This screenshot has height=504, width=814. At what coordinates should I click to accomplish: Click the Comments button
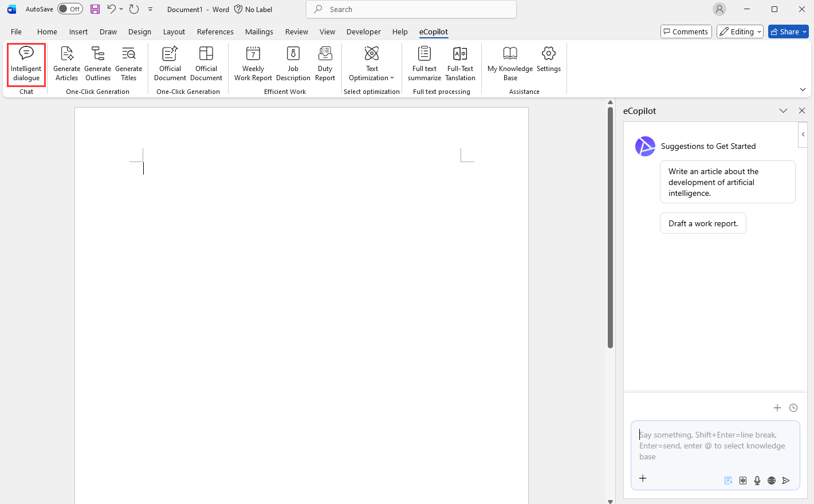686,32
